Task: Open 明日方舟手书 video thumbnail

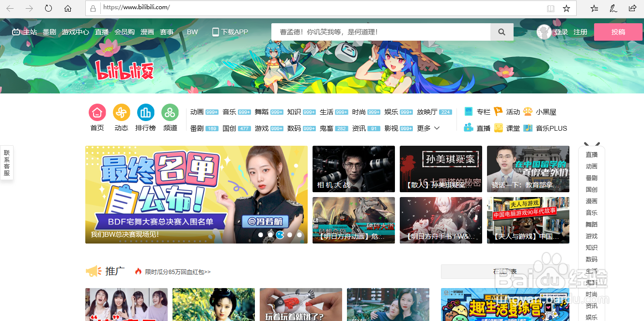Action: click(441, 220)
